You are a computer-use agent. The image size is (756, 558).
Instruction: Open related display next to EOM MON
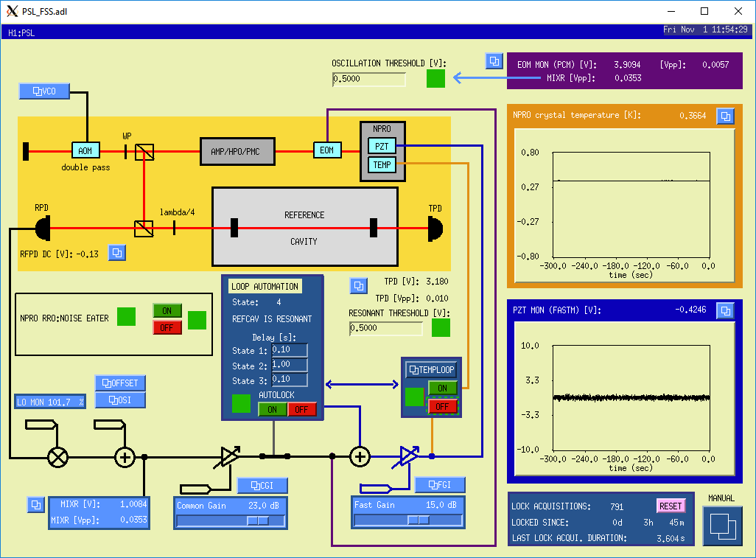tap(493, 61)
